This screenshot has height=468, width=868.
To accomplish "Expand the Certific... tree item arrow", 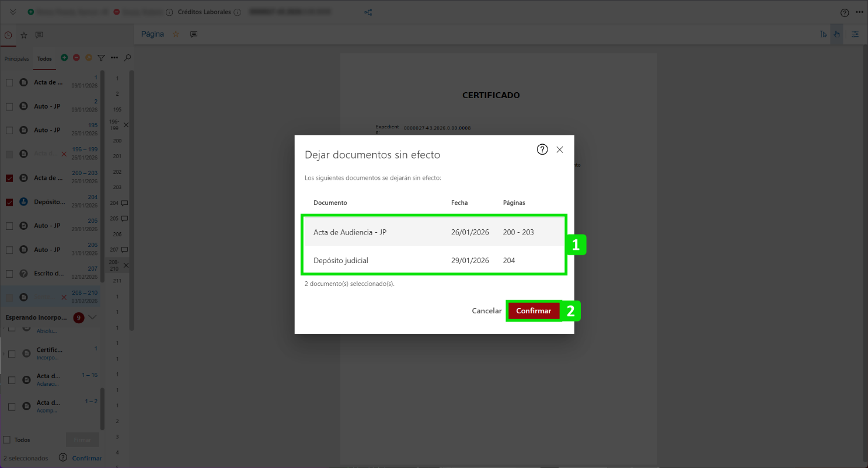I will (4, 354).
